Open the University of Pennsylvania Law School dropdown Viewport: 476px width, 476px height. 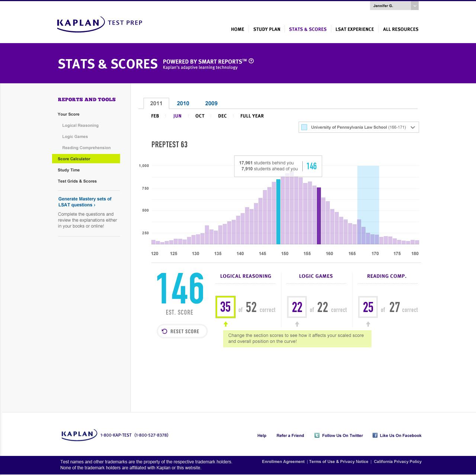click(359, 127)
